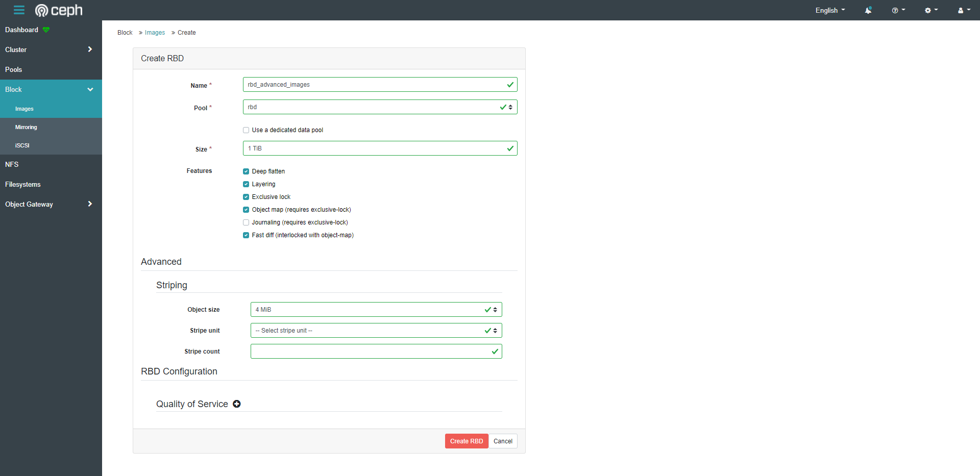Image resolution: width=980 pixels, height=476 pixels.
Task: Click the Dashboard health heart icon
Action: (46, 30)
